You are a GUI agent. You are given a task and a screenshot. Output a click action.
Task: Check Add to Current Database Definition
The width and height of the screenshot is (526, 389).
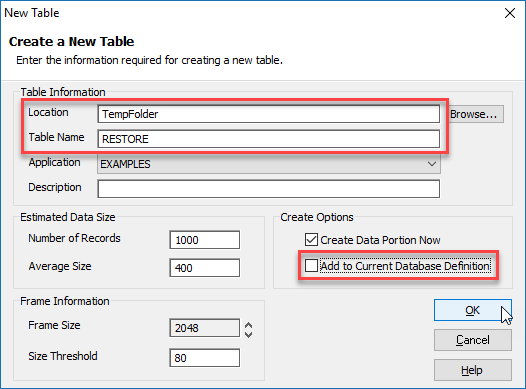point(311,266)
